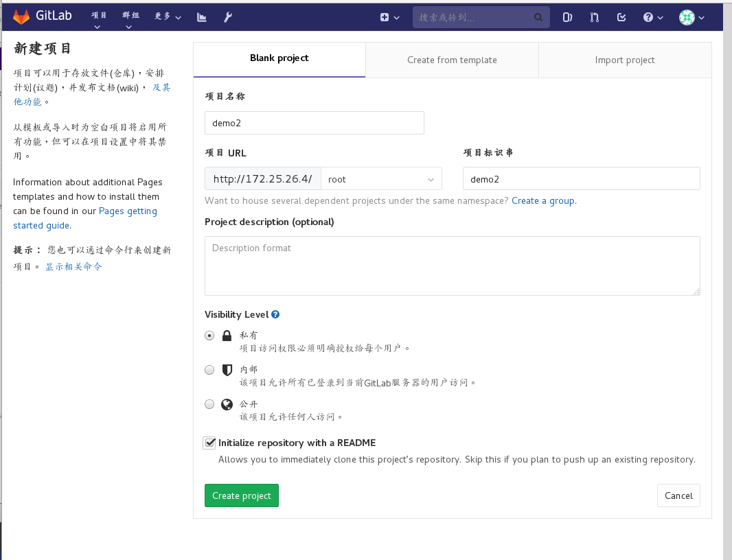Click the GitLab fox logo
This screenshot has height=560, width=732.
pyautogui.click(x=21, y=16)
